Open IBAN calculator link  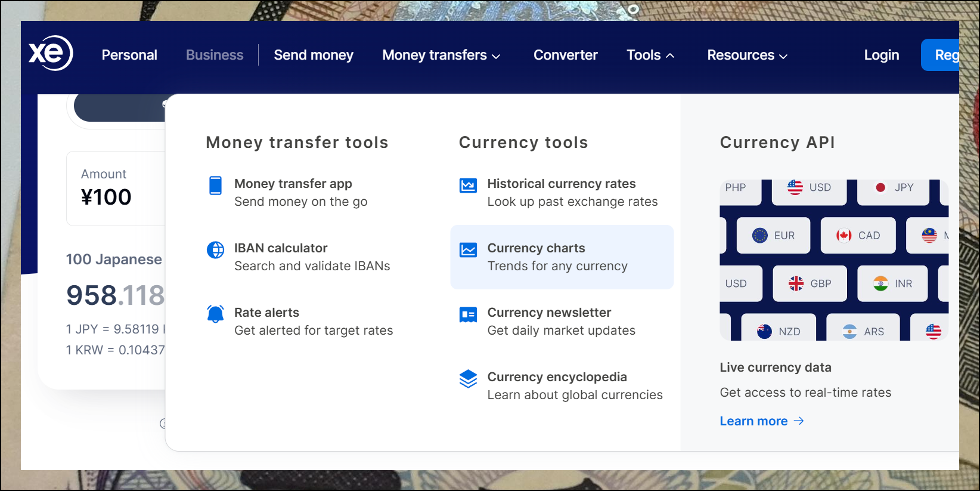pyautogui.click(x=281, y=248)
